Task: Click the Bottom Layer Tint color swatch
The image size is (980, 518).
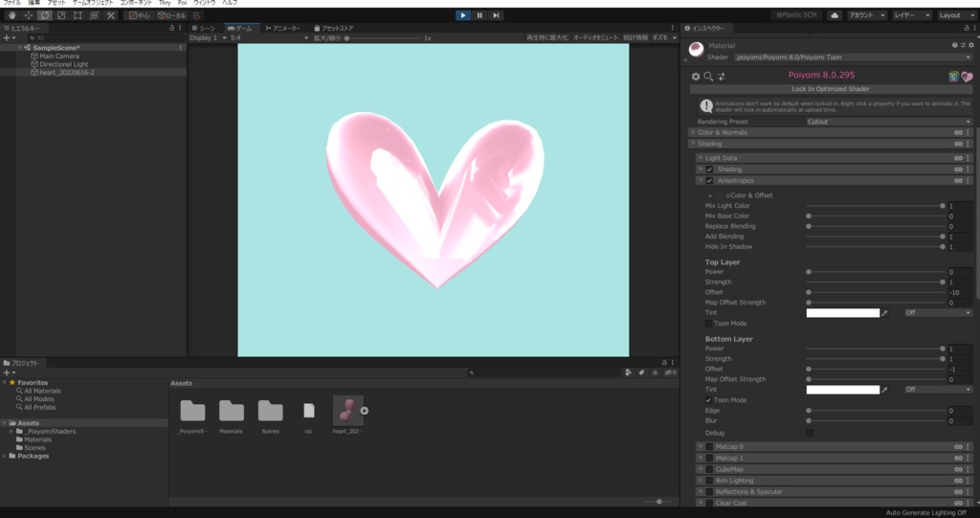Action: click(x=842, y=390)
